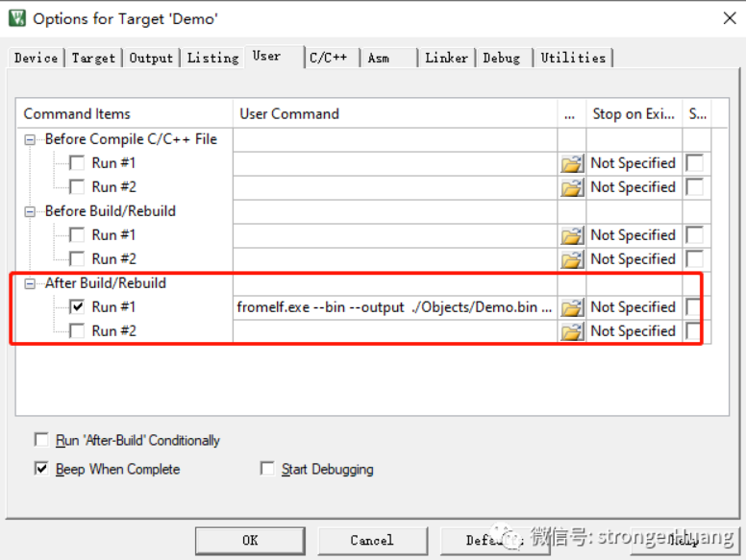Confirm settings with OK button
Screen dimensions: 746x560
[x=250, y=541]
